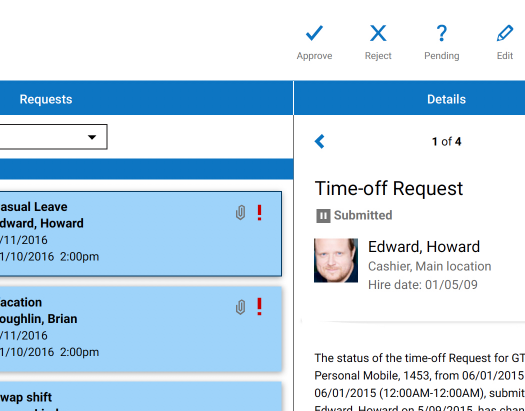Click the 1 of 4 page indicator

(x=446, y=142)
